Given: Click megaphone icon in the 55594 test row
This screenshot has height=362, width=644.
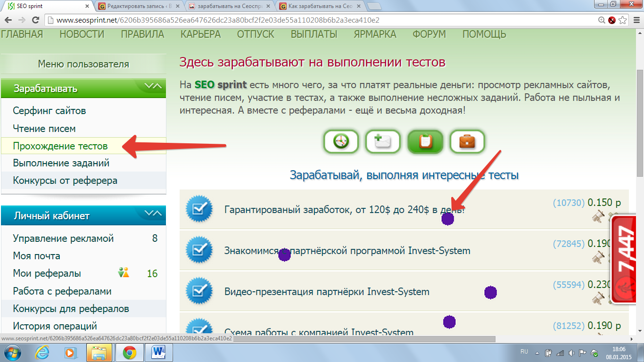Looking at the screenshot, I should coord(598,298).
